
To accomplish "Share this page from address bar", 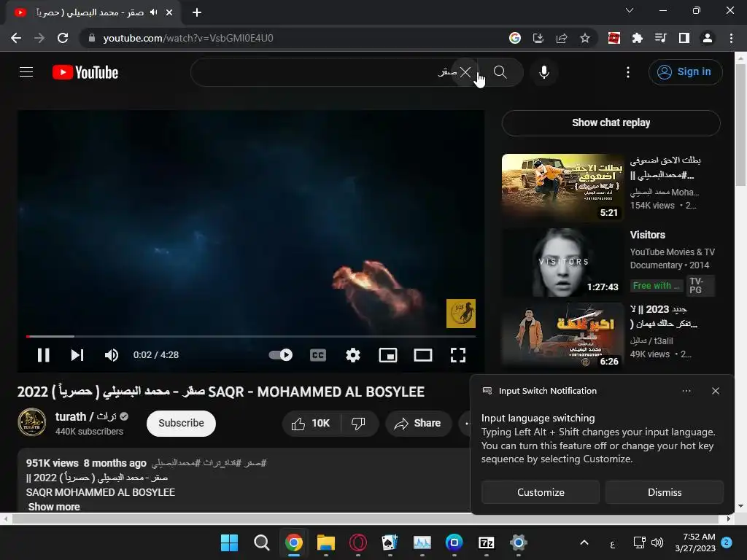I will click(562, 38).
